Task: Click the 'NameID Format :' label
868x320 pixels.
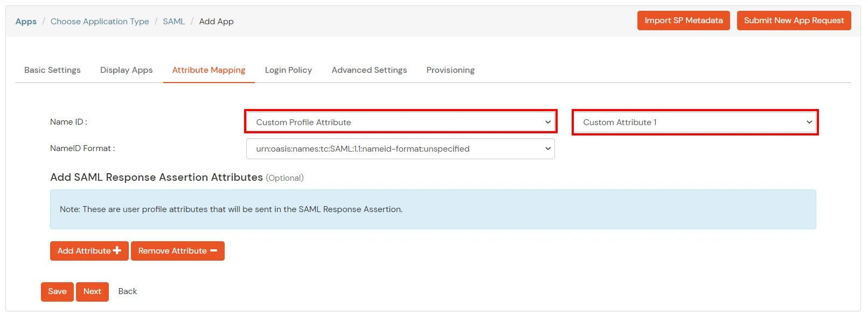Action: click(x=82, y=148)
